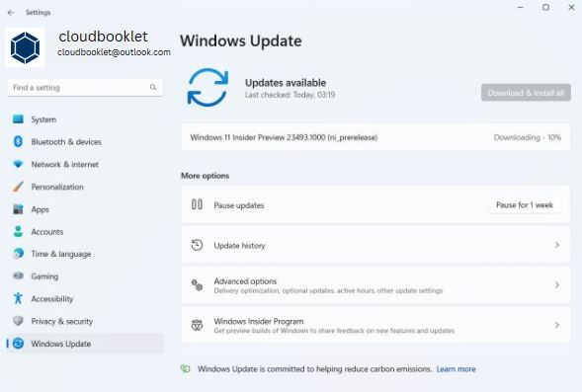Expand Windows Insider Program chevron
The width and height of the screenshot is (582, 392).
click(x=556, y=325)
